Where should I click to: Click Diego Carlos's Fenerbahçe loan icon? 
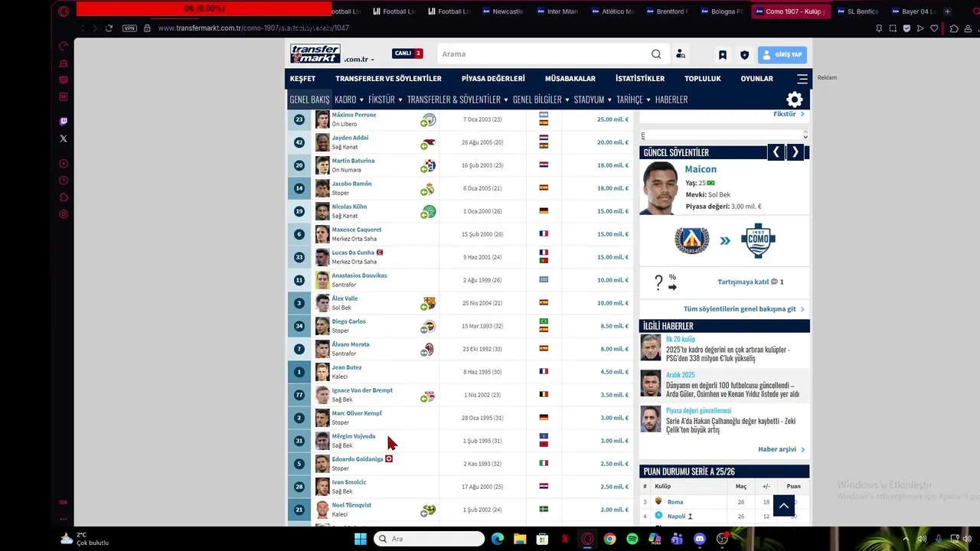tap(430, 326)
